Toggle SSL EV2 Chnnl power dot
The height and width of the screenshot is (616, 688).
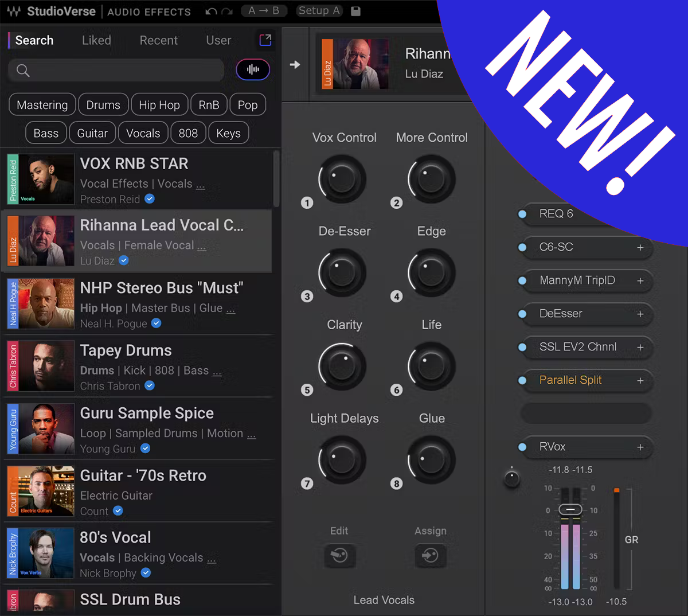(x=522, y=347)
